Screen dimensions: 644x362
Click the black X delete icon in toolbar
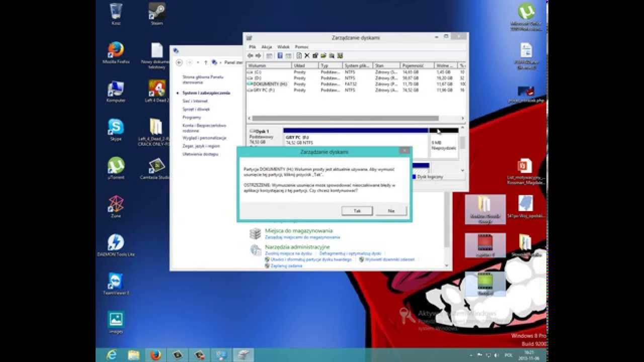307,55
